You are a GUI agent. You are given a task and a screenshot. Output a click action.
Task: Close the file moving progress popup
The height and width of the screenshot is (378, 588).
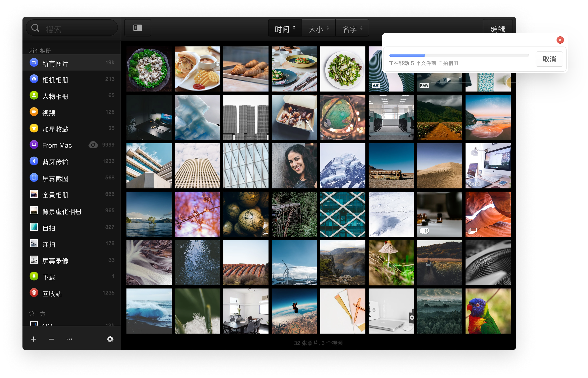[560, 40]
